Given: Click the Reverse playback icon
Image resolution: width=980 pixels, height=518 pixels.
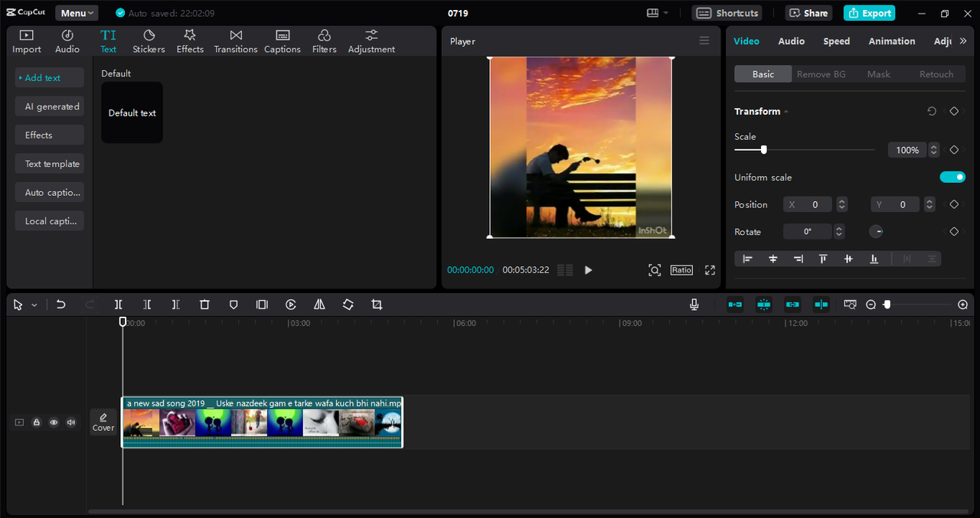Looking at the screenshot, I should (291, 305).
